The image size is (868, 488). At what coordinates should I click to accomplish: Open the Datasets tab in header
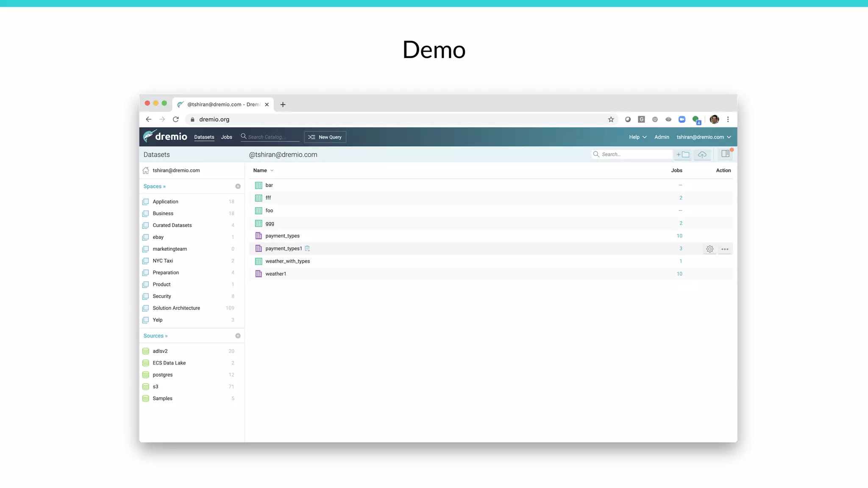click(x=204, y=137)
